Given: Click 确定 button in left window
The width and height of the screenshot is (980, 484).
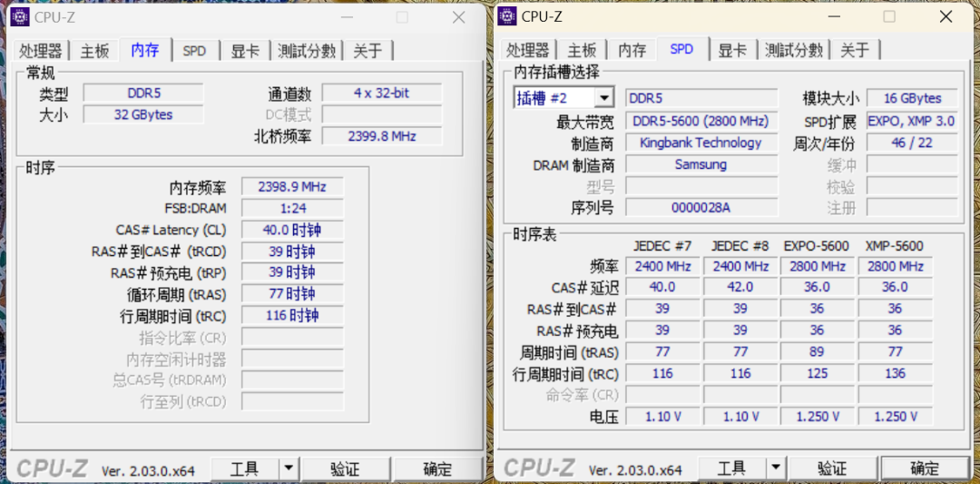Looking at the screenshot, I should 437,469.
